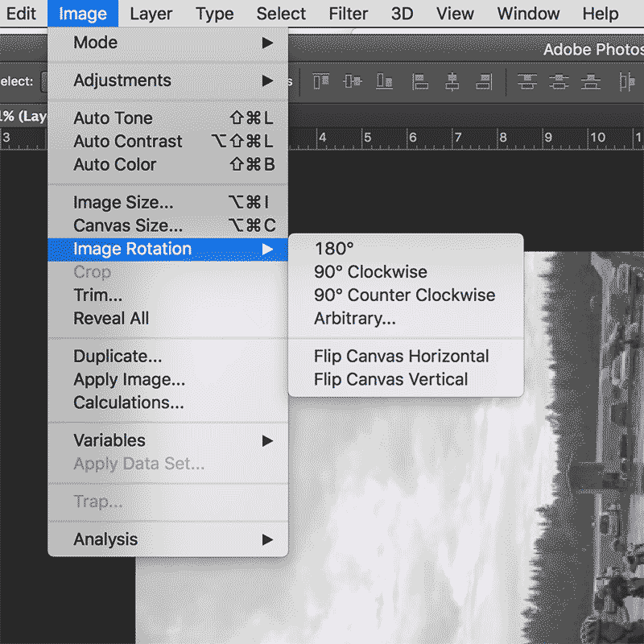
Task: Click the Align vertical centers icon
Action: 353,81
